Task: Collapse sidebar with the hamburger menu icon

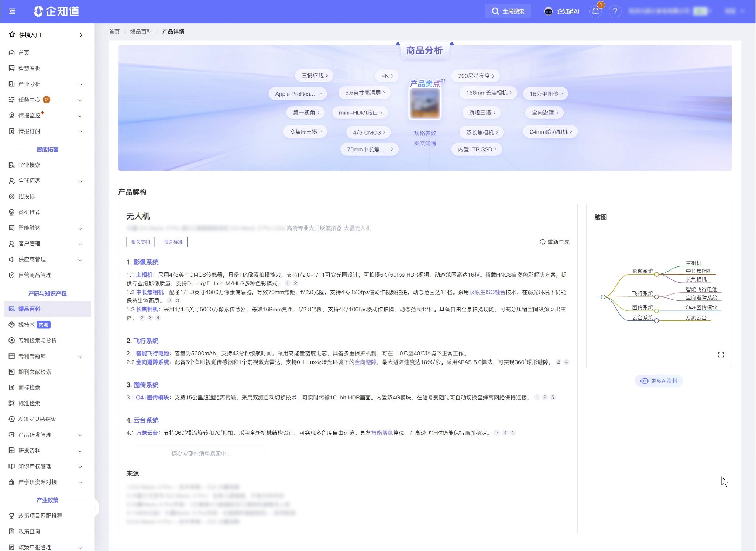Action: coord(12,11)
